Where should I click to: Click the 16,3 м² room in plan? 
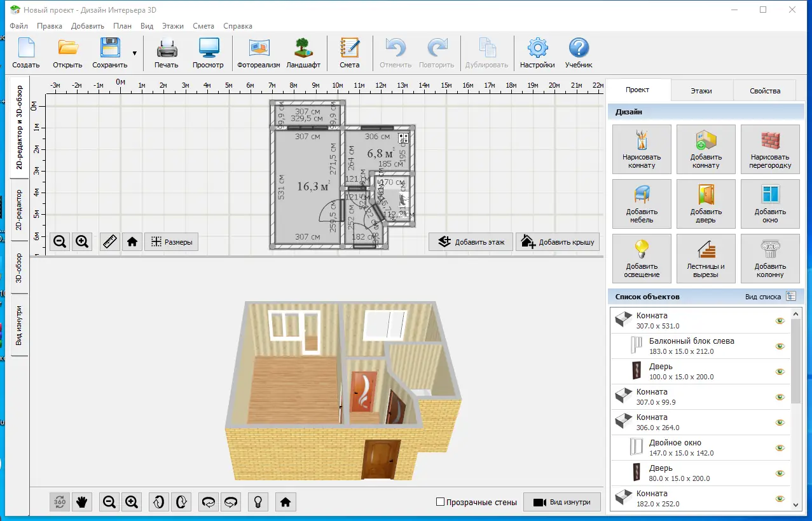307,187
